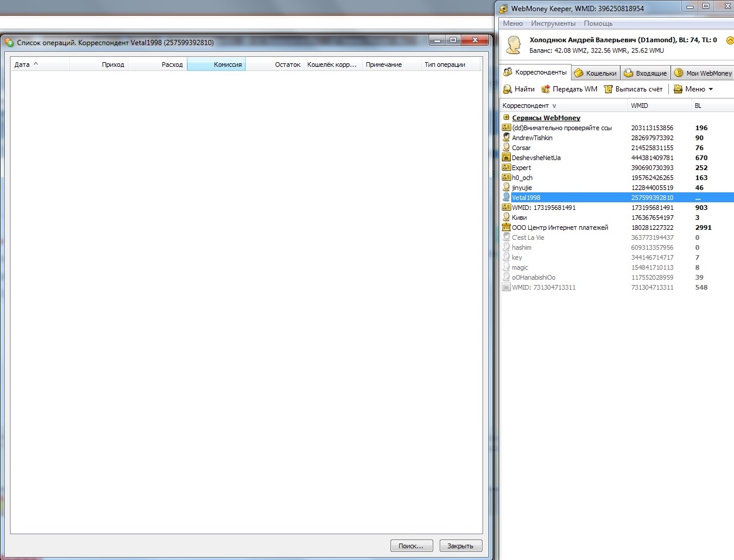Open the Помощь menu
734x560 pixels.
(598, 23)
